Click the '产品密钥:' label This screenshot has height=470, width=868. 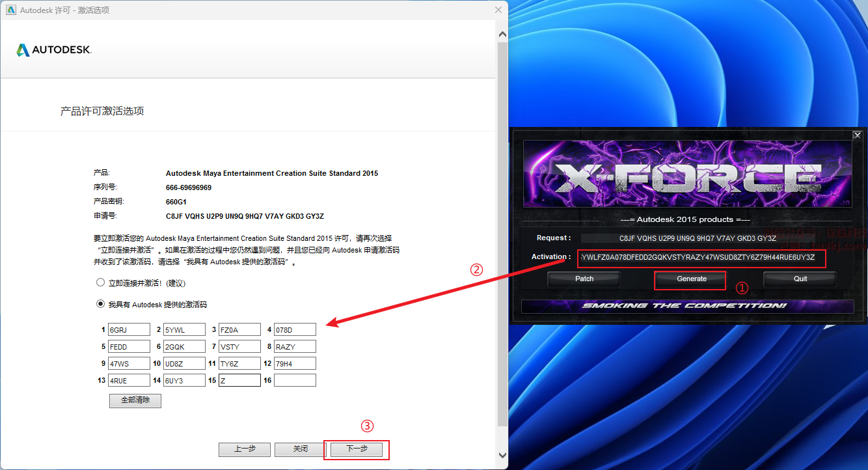(109, 202)
